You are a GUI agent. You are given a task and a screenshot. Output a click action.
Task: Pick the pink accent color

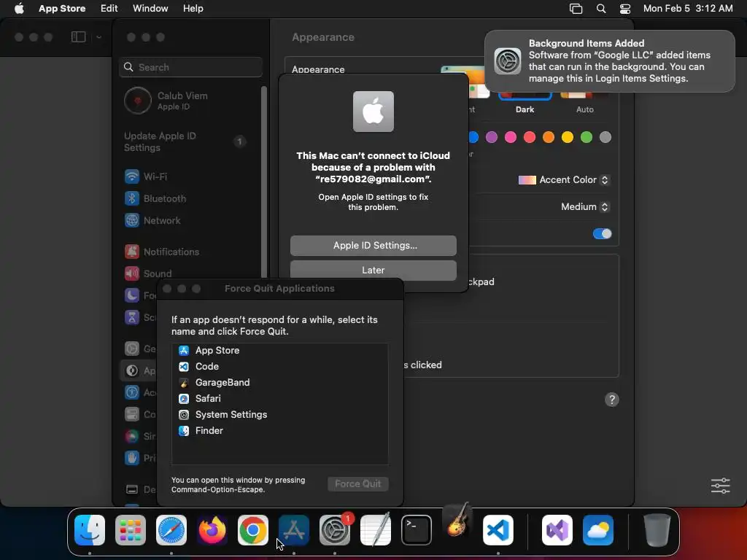coord(511,137)
